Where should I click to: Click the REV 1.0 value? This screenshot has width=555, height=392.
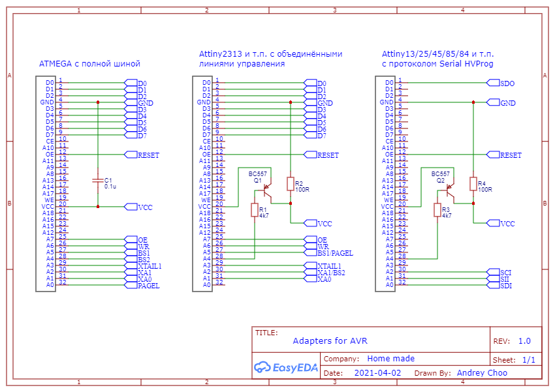(524, 340)
